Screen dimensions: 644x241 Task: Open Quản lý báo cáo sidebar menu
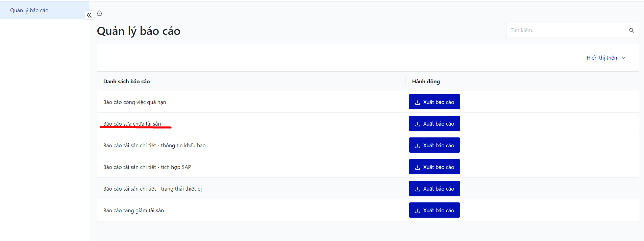[29, 10]
